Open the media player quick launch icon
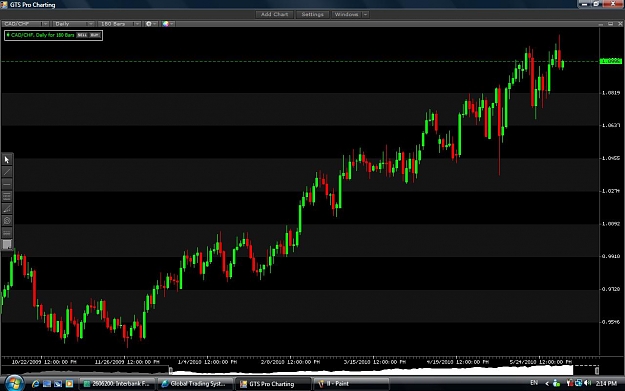 (69, 383)
